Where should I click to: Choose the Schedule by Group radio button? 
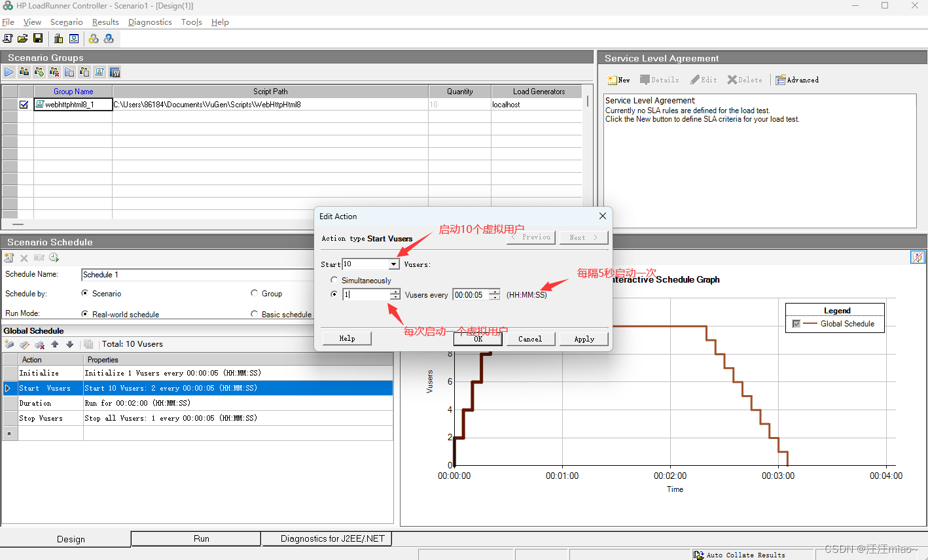[255, 293]
